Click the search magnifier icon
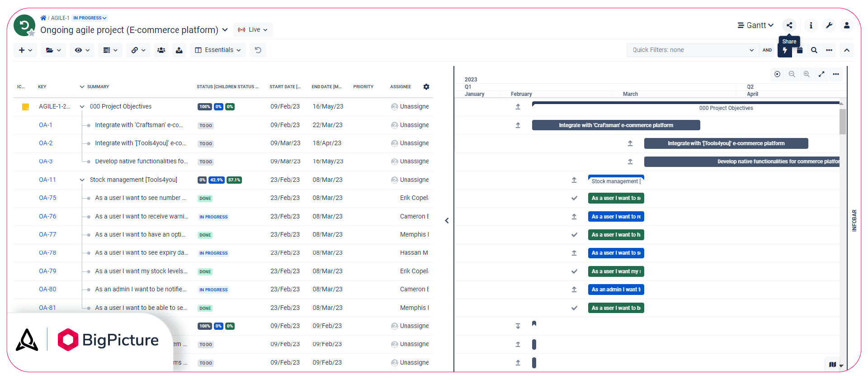868x380 pixels. coord(814,50)
